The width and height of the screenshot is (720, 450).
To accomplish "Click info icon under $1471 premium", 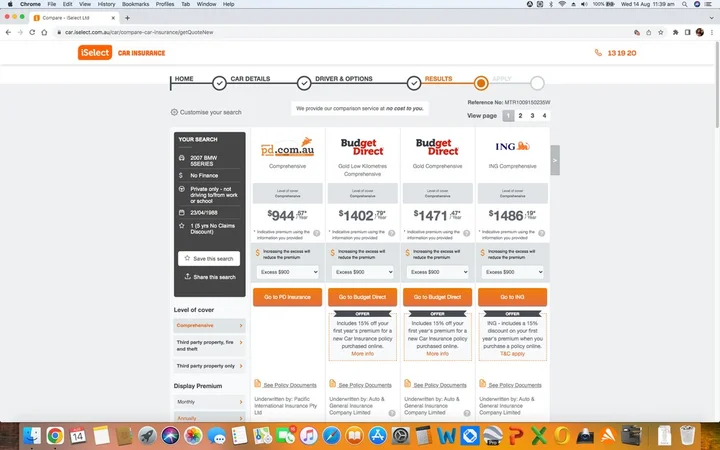I will click(x=467, y=233).
